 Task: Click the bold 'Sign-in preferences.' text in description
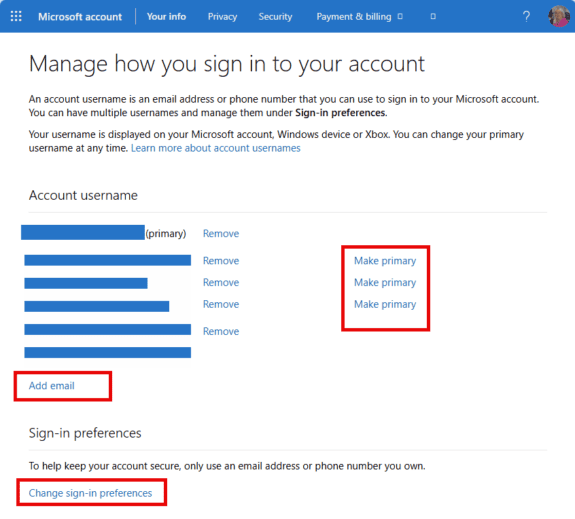[x=341, y=113]
